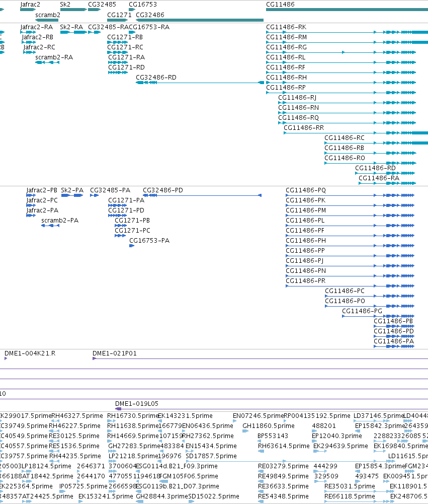This screenshot has height=504, width=428.
Task: Click transcript CG11486-RM
Action: (347, 42)
